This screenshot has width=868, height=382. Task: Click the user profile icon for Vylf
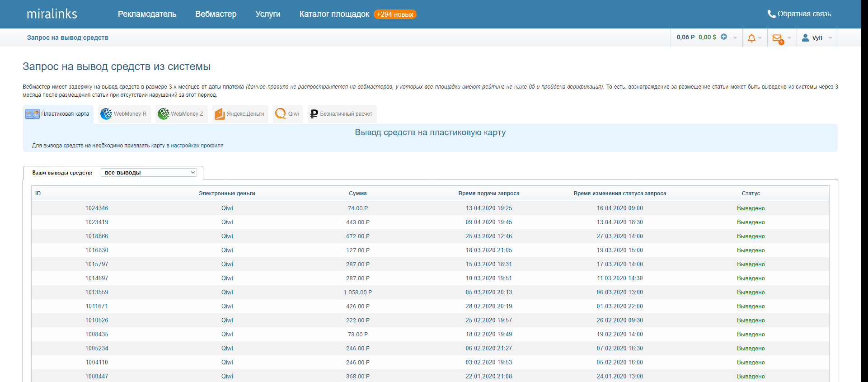(805, 38)
